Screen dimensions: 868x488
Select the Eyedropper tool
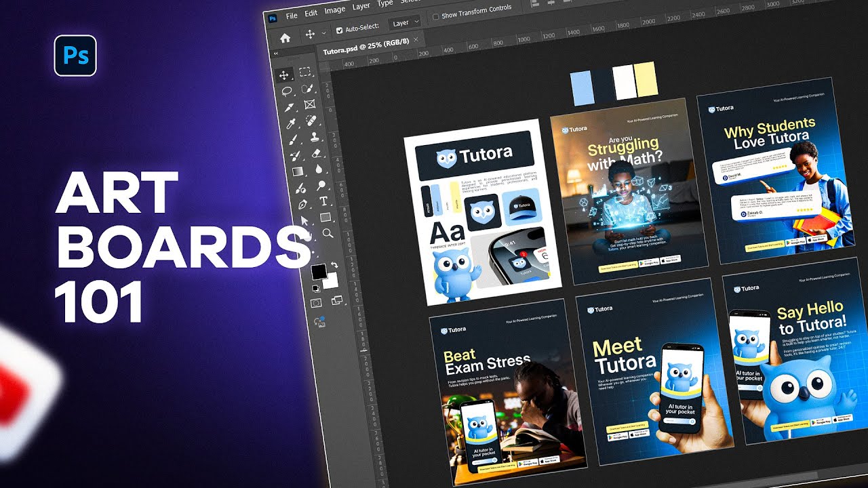pyautogui.click(x=292, y=124)
